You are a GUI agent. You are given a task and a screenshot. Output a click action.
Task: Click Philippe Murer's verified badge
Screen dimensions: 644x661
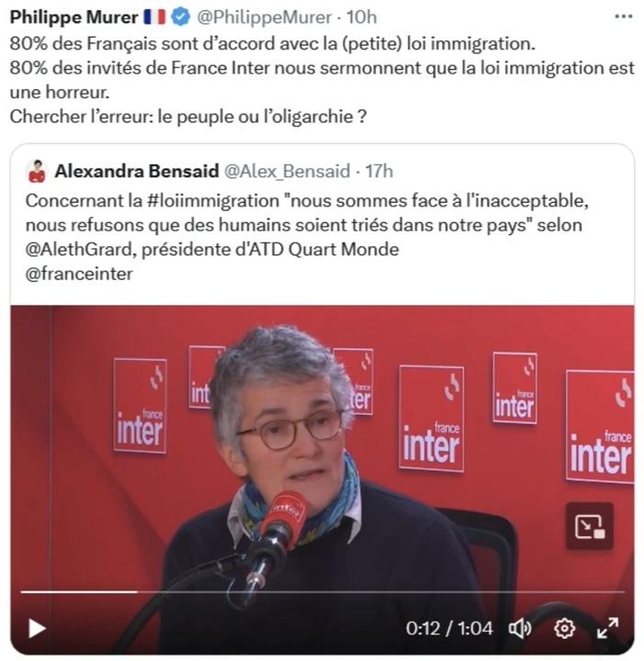click(181, 17)
